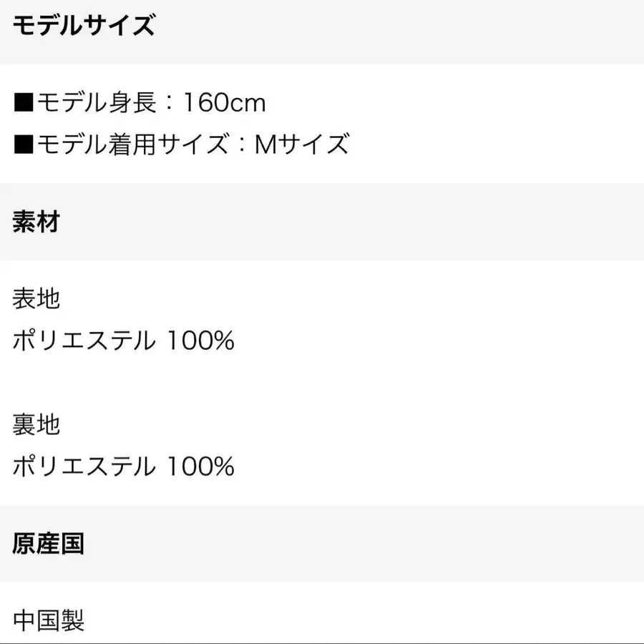Click the 原産国 section header
Viewport: 644px width, 644px height.
click(48, 543)
